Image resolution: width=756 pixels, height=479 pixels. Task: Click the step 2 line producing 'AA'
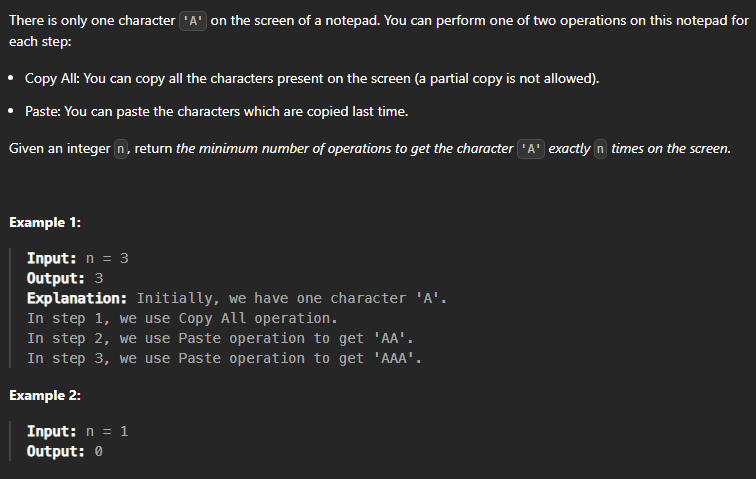pos(220,339)
